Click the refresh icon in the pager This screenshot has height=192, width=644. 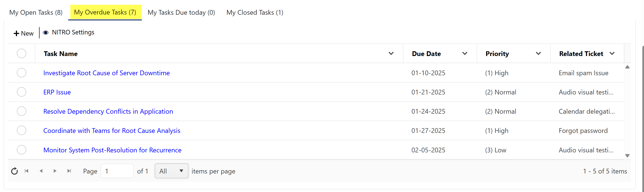[x=14, y=171]
